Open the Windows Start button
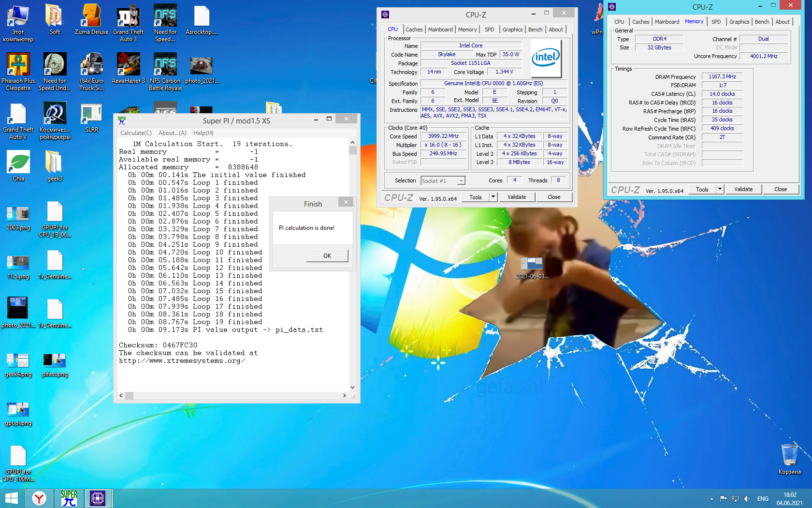 11,498
